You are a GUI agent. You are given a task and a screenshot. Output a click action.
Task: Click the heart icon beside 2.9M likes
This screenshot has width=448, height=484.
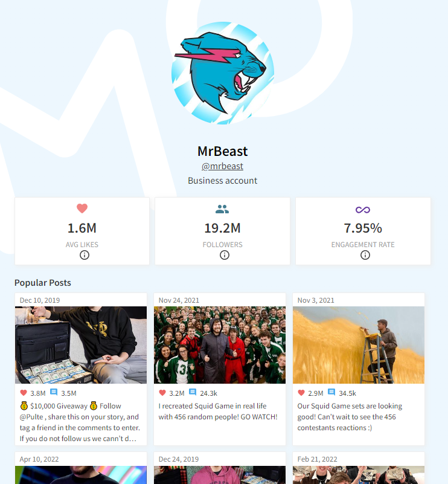(x=301, y=393)
